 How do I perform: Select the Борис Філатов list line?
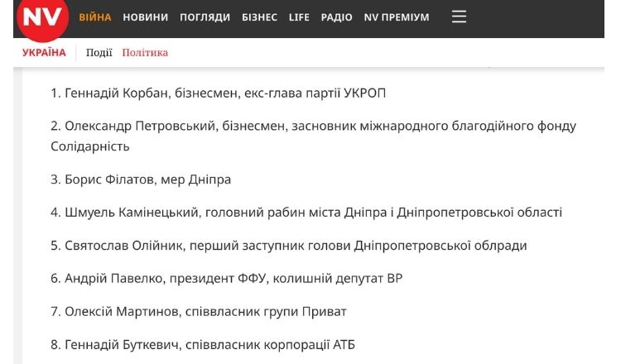[x=141, y=180]
